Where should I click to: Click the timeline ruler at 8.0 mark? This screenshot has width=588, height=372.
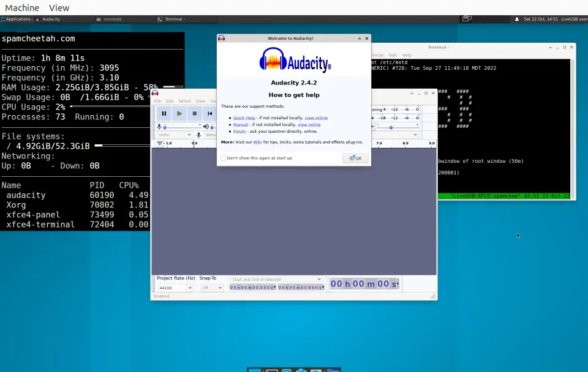[x=405, y=143]
